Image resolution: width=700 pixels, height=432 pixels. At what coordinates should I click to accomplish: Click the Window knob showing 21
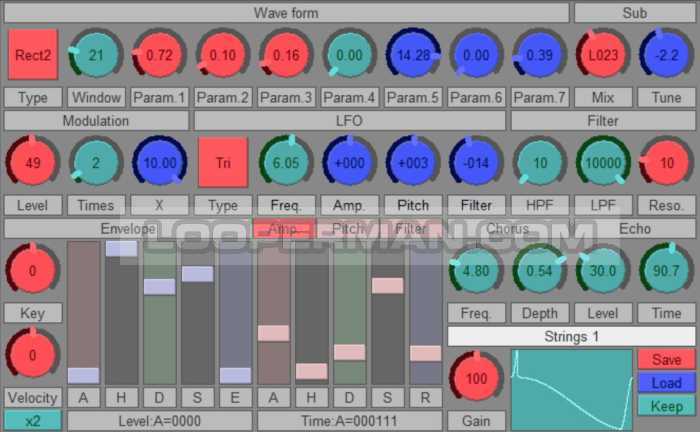pos(95,55)
